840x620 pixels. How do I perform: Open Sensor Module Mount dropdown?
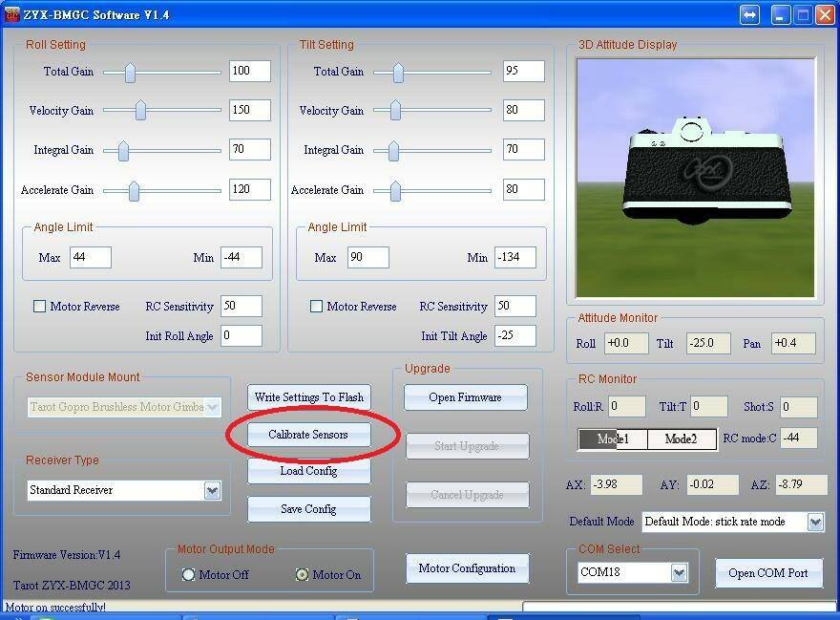(x=212, y=407)
